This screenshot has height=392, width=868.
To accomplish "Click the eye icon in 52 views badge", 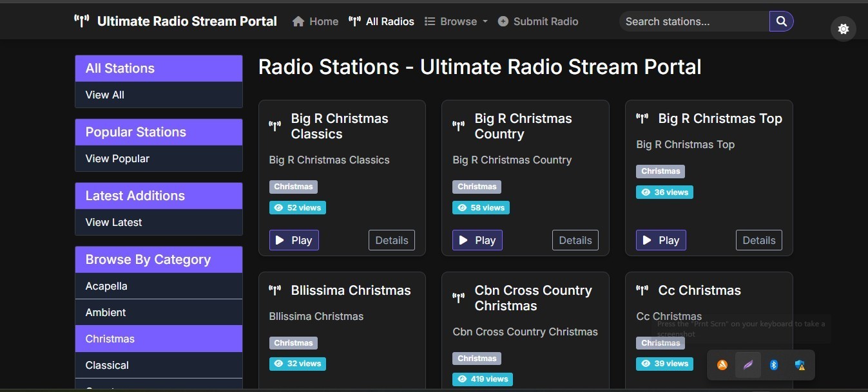I will [x=279, y=208].
